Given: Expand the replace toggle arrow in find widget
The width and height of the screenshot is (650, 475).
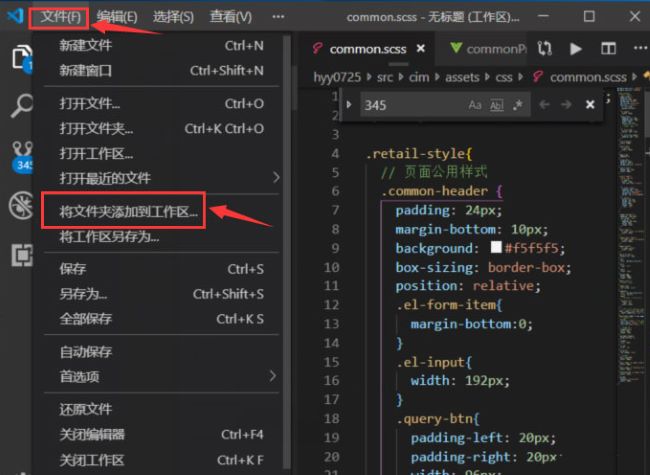Looking at the screenshot, I should pos(347,105).
